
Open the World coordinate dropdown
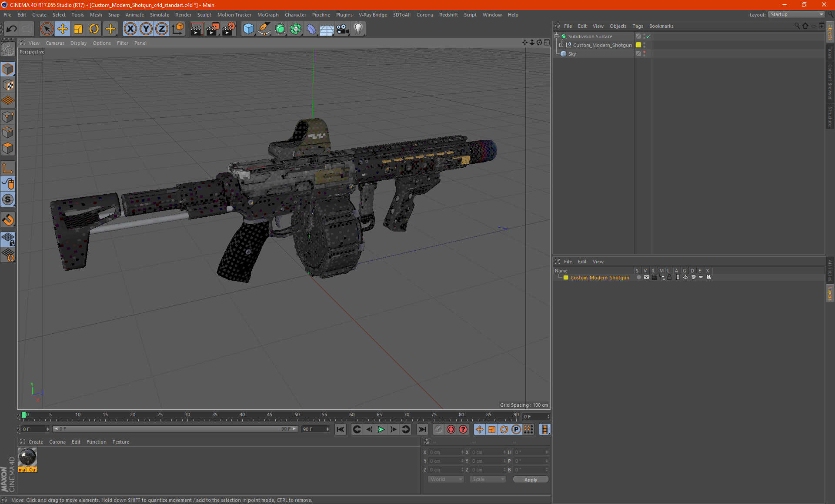[x=446, y=479]
